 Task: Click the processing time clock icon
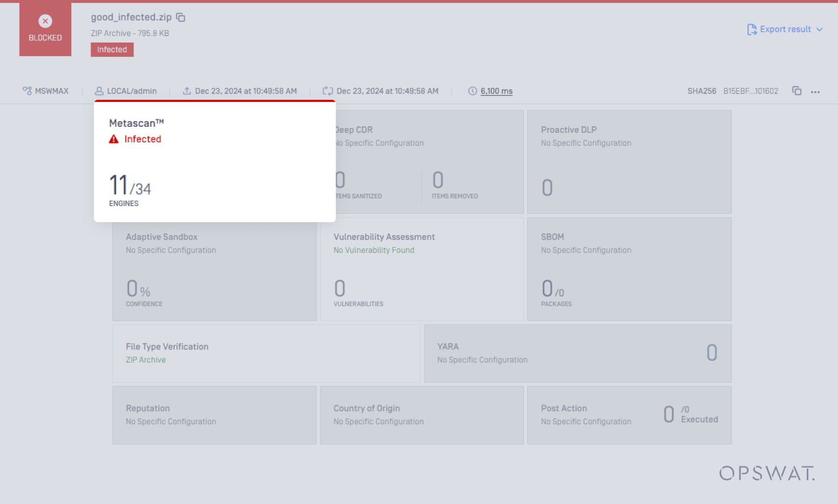click(x=471, y=91)
